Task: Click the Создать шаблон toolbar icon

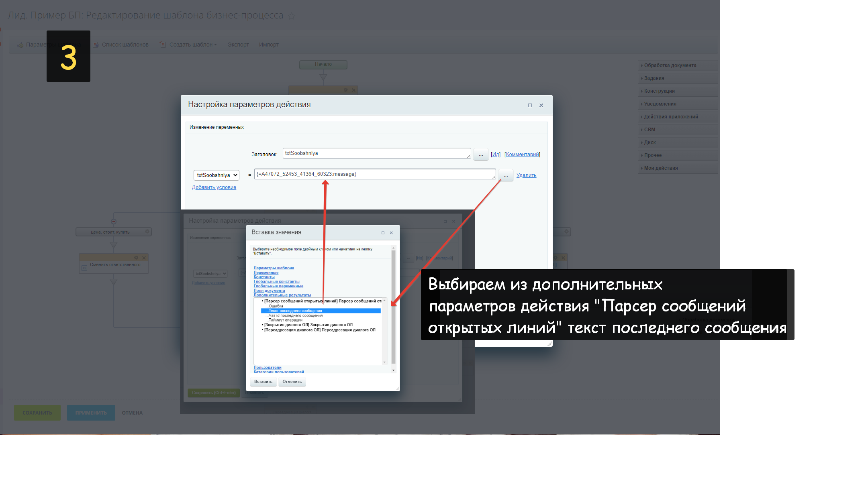Action: (x=163, y=45)
